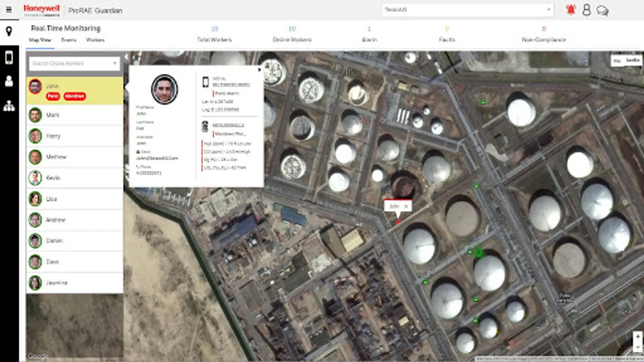Zoom out on the map

point(638,347)
